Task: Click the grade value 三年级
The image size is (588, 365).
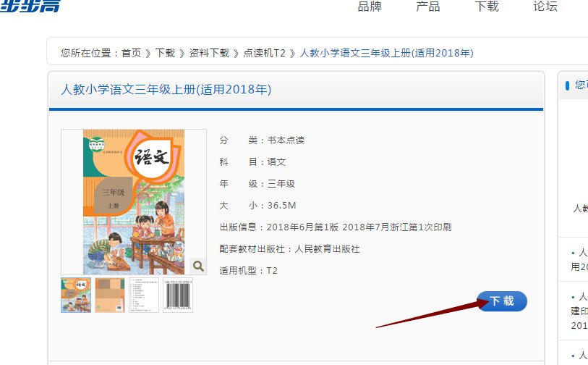Action: [281, 184]
